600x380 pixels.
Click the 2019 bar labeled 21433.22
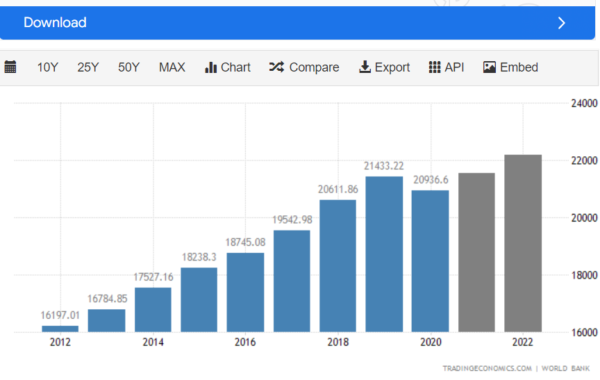(x=384, y=254)
